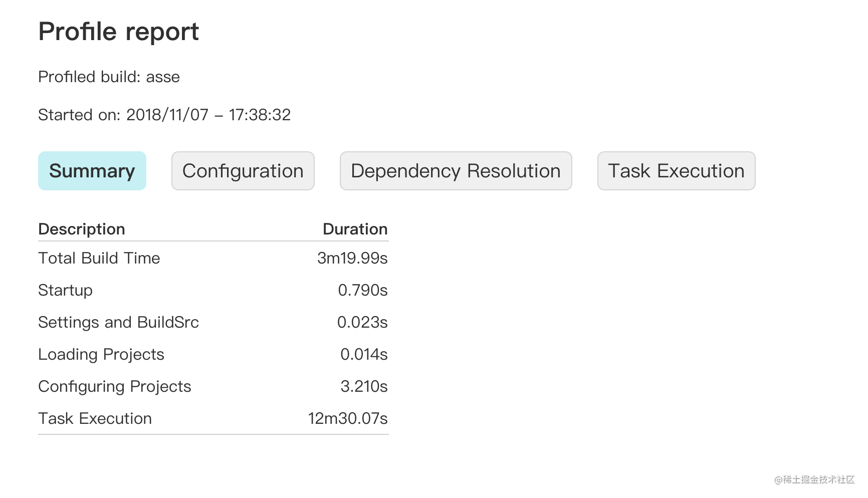
Task: Open the Dependency Resolution tab
Action: tap(456, 171)
